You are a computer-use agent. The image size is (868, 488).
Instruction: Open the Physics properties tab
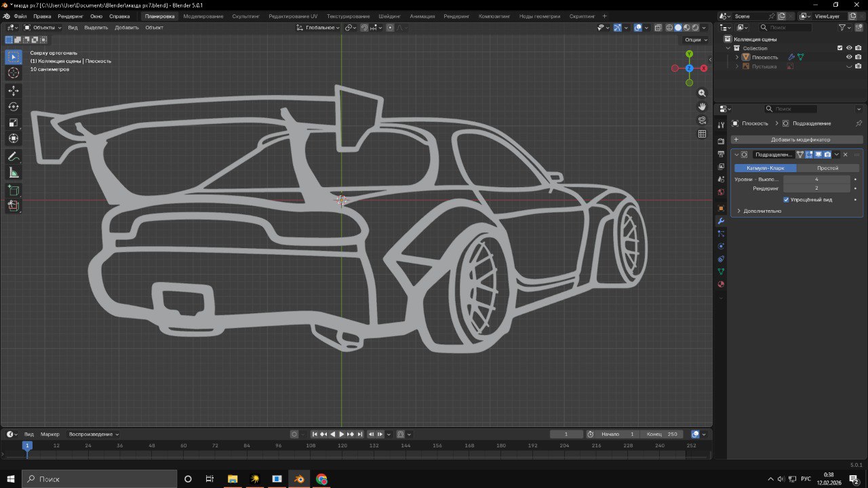pos(722,246)
